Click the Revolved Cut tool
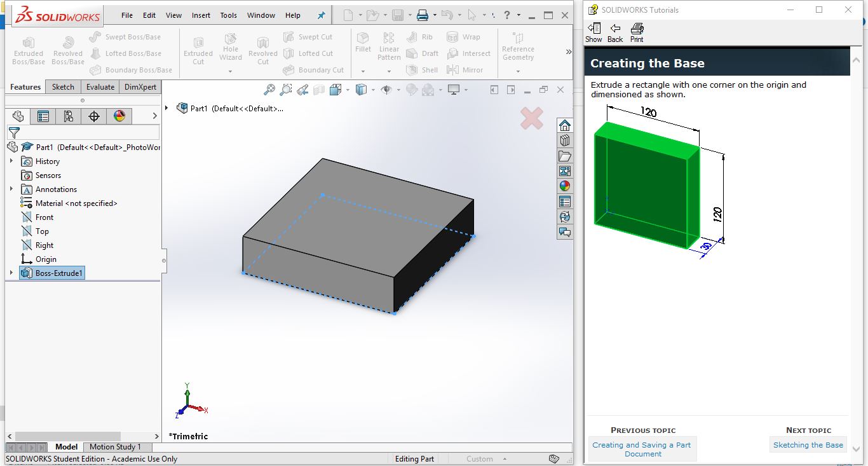 (x=263, y=51)
